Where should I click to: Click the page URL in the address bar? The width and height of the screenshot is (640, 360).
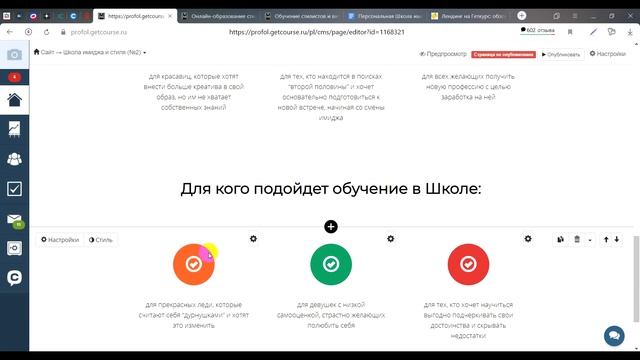[317, 32]
